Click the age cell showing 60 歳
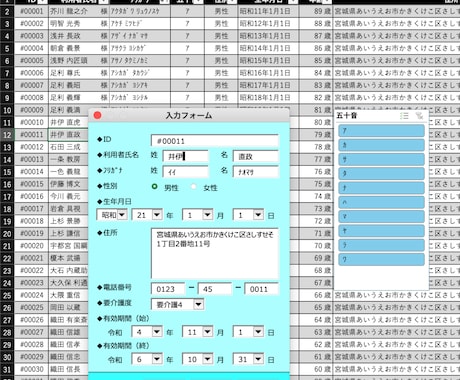 pos(316,369)
